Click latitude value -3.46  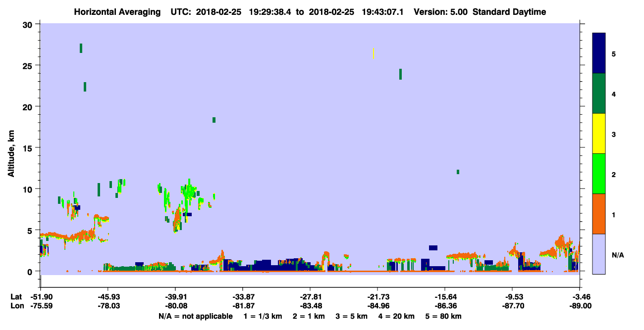tap(580, 297)
